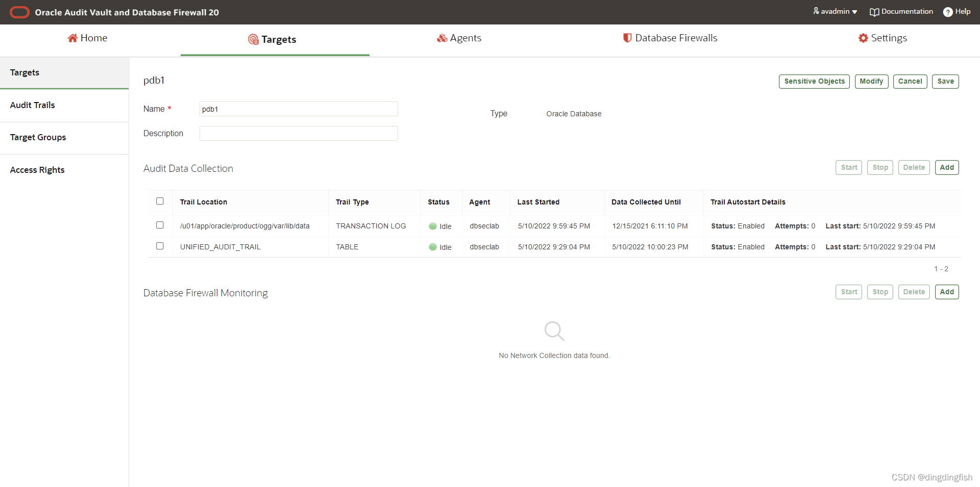Image resolution: width=980 pixels, height=487 pixels.
Task: Sort by the Data Collected Until column header
Action: click(646, 202)
